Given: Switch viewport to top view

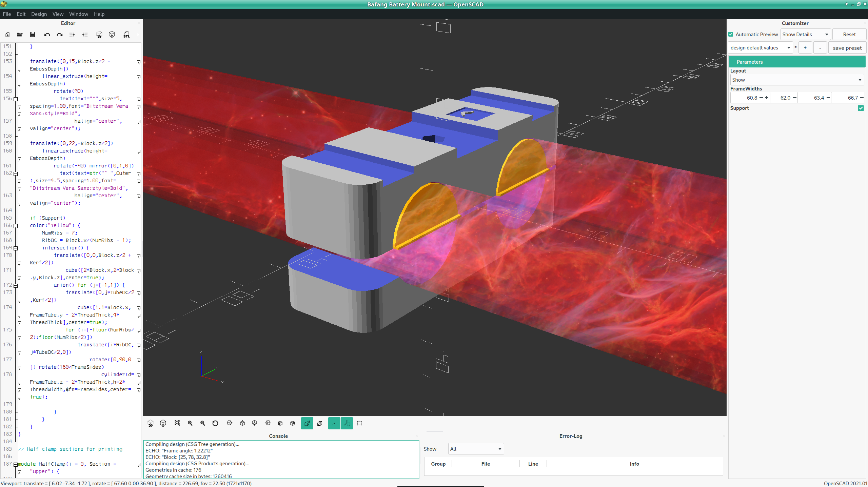Looking at the screenshot, I should click(x=242, y=423).
